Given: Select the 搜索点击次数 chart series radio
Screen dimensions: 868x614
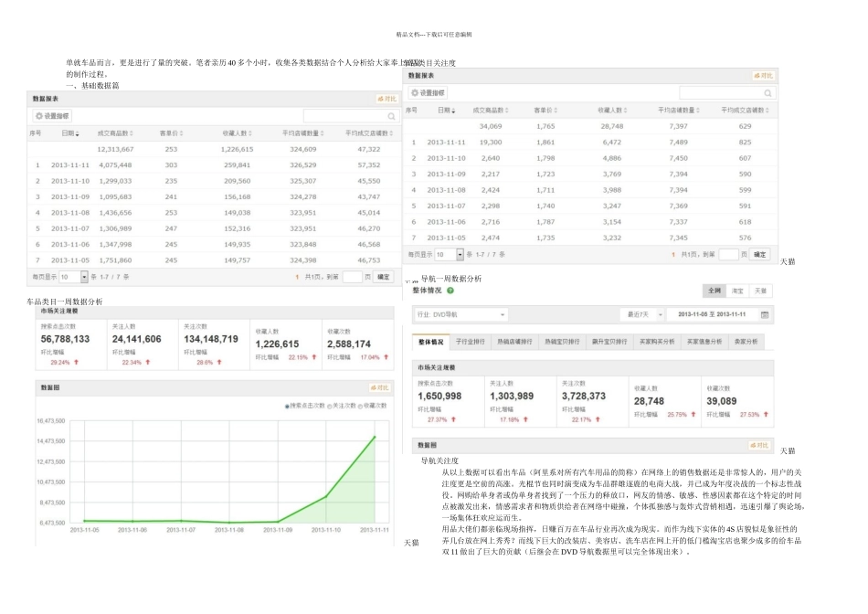Looking at the screenshot, I should pos(288,405).
